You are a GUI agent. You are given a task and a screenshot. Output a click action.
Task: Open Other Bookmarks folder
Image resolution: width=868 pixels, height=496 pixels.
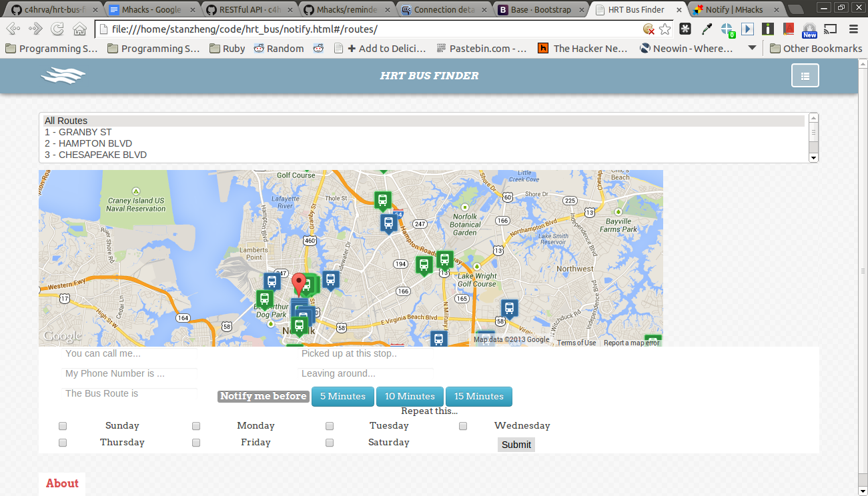click(816, 48)
